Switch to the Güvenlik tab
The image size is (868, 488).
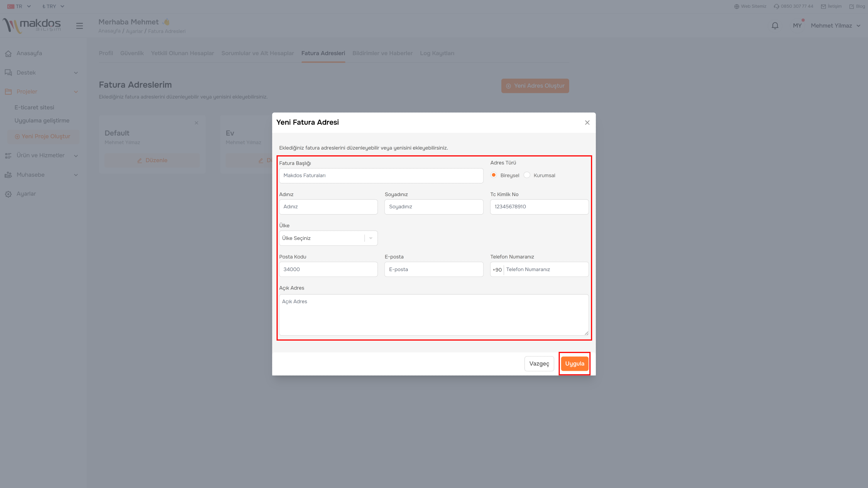point(132,53)
